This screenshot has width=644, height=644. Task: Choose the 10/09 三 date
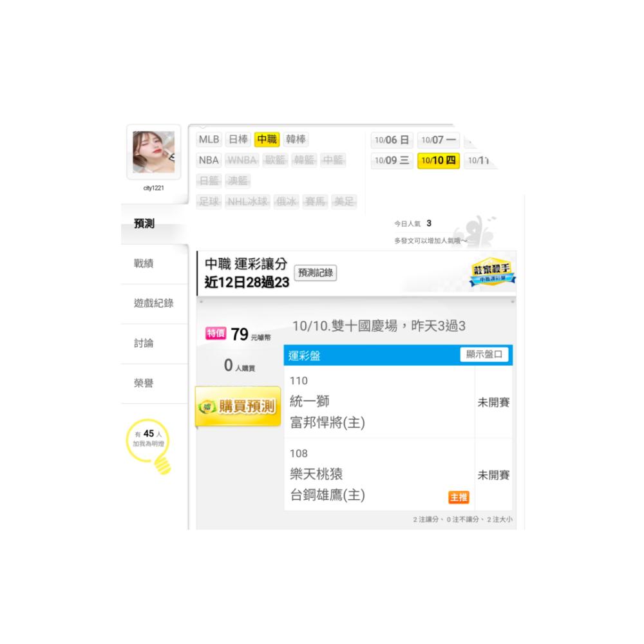point(392,160)
